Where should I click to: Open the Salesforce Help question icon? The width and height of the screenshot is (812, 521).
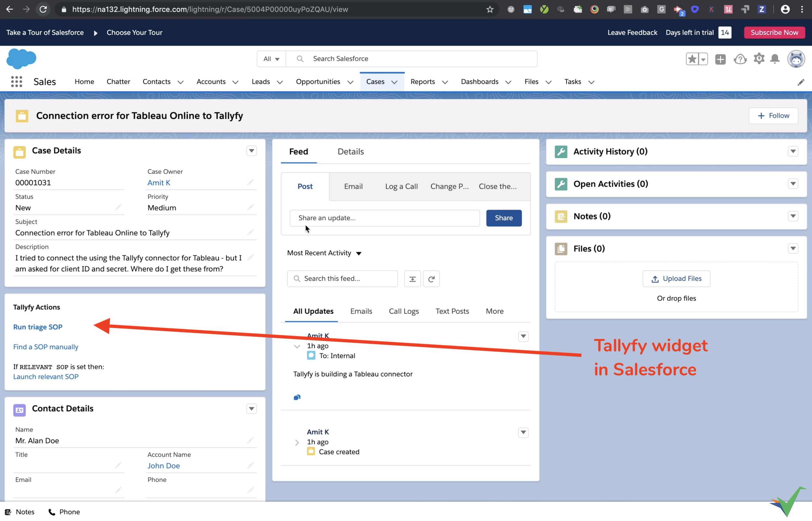point(740,59)
